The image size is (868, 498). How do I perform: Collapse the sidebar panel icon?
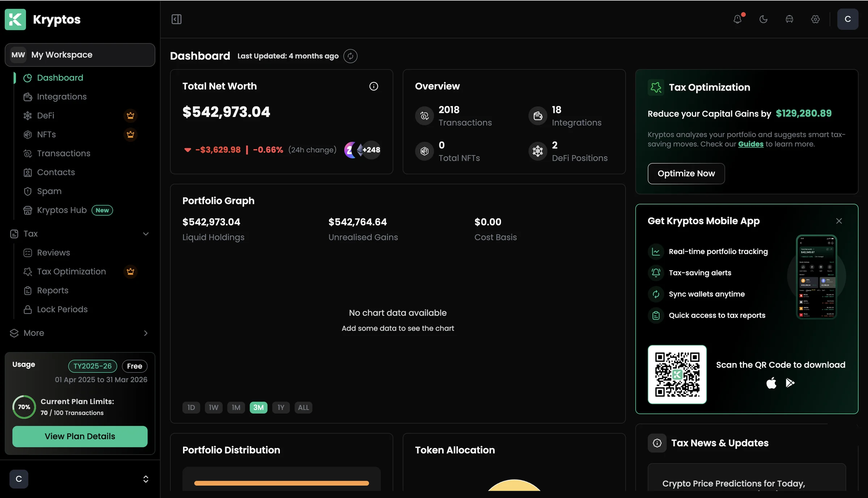click(176, 19)
